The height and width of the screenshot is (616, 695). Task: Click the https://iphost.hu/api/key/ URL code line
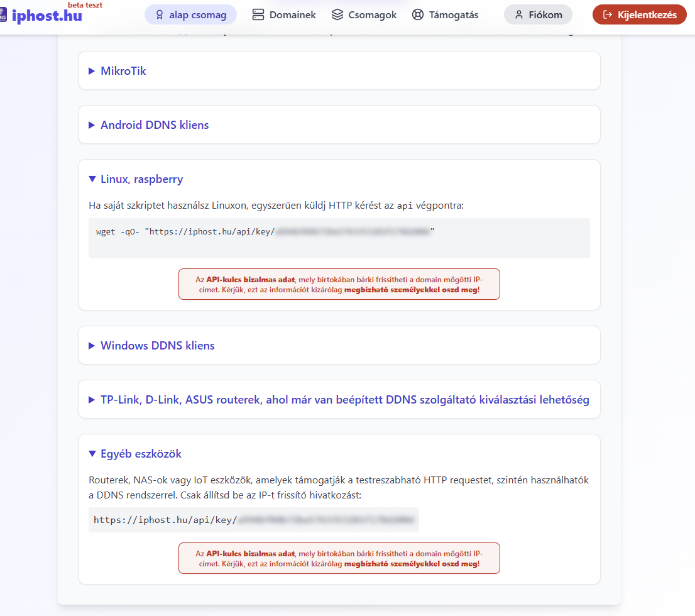point(253,520)
